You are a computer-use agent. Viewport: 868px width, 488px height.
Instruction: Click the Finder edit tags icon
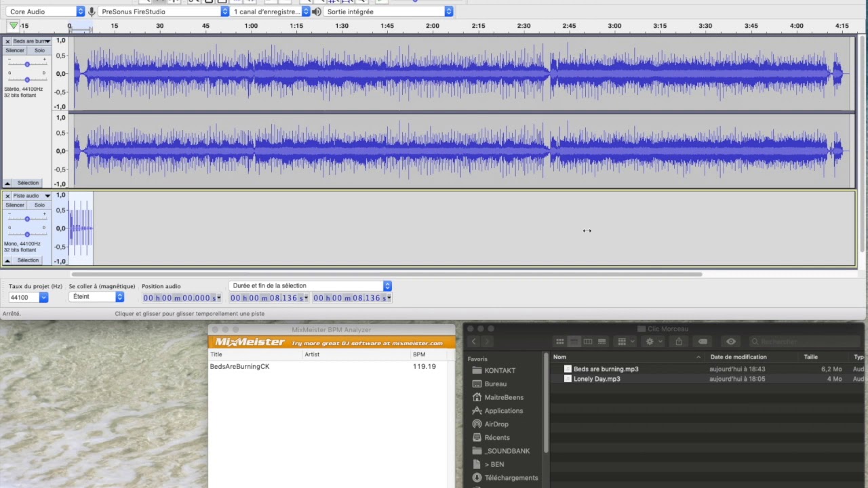[x=703, y=342]
